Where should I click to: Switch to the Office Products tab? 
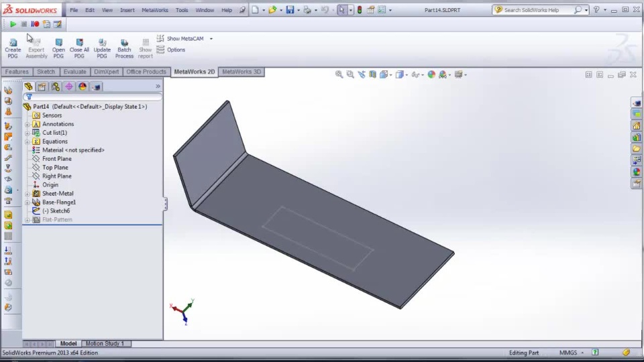(x=146, y=72)
